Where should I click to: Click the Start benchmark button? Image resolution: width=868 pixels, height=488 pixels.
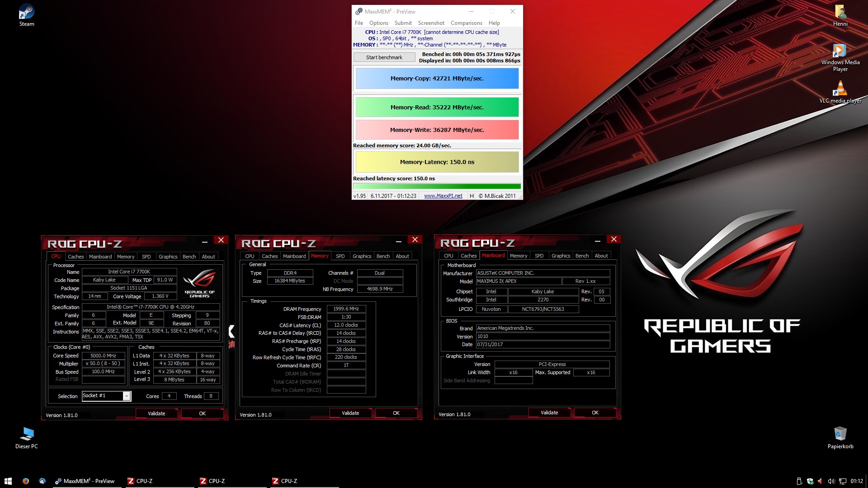point(384,57)
